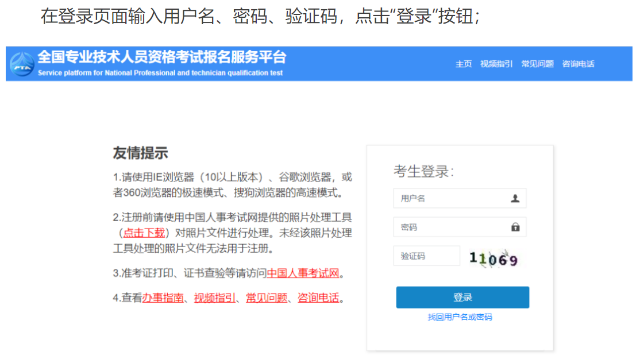Focus the 密码 input field
644x355 pixels.
pyautogui.click(x=451, y=227)
